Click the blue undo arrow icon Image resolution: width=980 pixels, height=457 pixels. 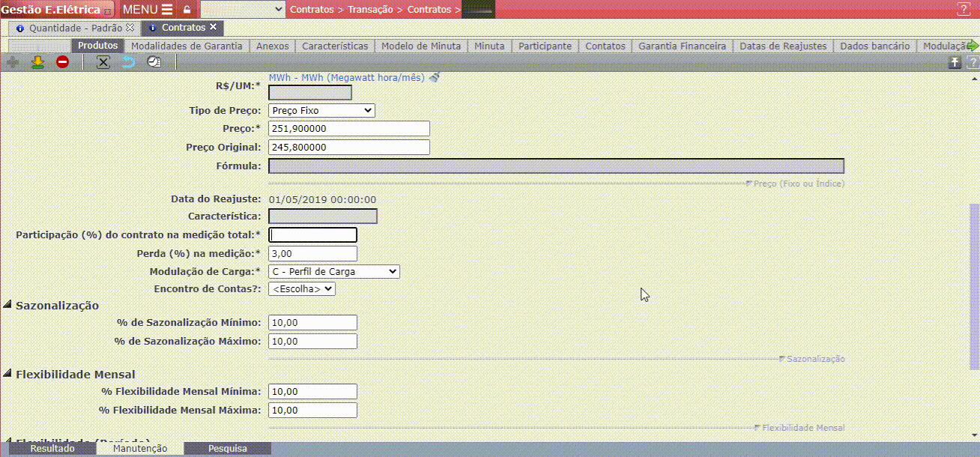coord(128,62)
